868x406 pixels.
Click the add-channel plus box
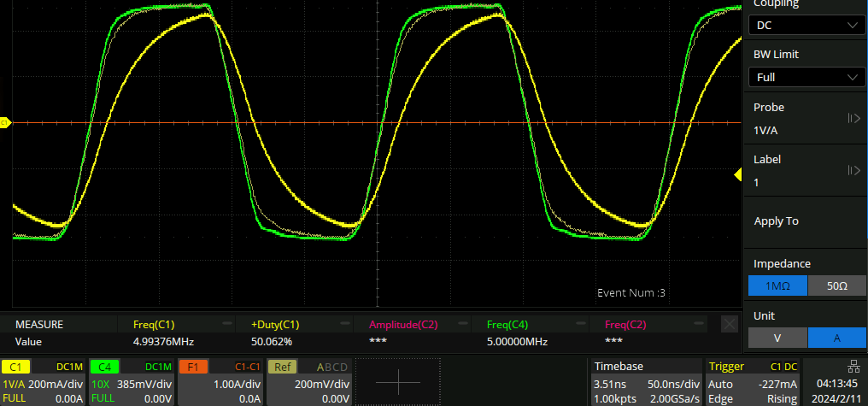[x=398, y=381]
